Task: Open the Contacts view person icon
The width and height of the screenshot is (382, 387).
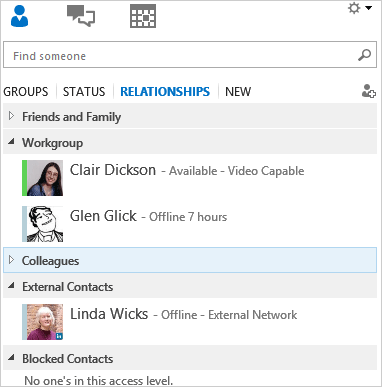Action: 19,16
